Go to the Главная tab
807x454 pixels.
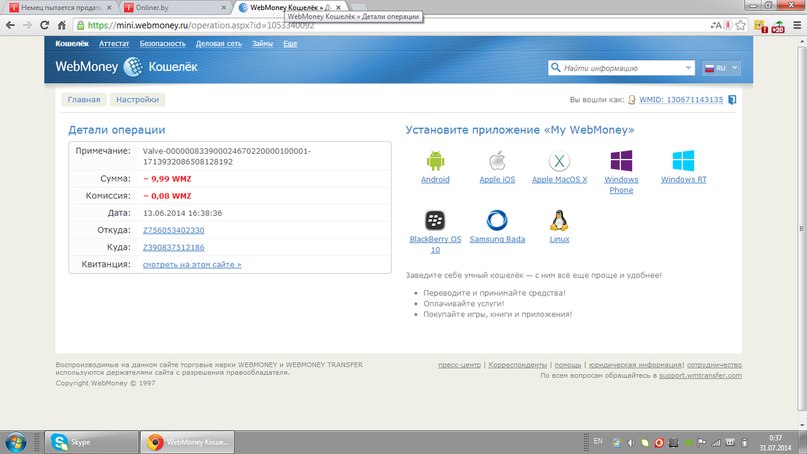[84, 99]
